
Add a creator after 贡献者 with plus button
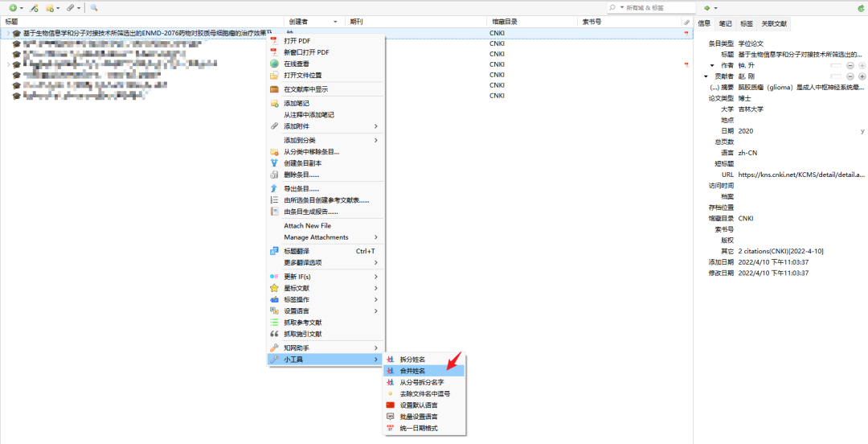click(862, 76)
